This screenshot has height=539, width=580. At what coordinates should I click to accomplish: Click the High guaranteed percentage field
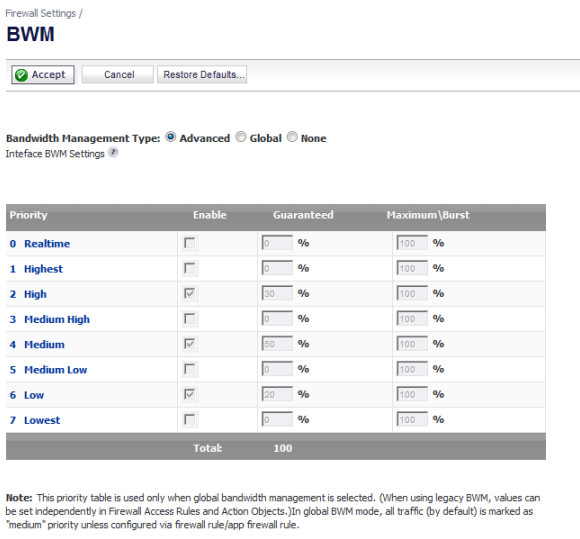tap(277, 293)
